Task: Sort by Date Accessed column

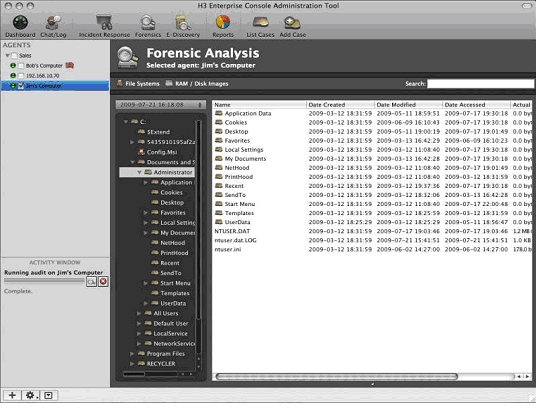Action: tap(476, 105)
